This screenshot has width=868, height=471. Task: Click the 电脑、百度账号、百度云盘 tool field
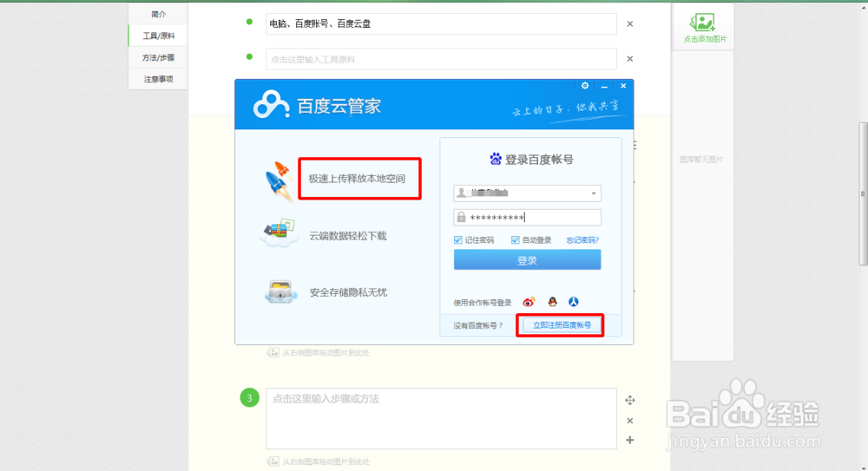441,23
